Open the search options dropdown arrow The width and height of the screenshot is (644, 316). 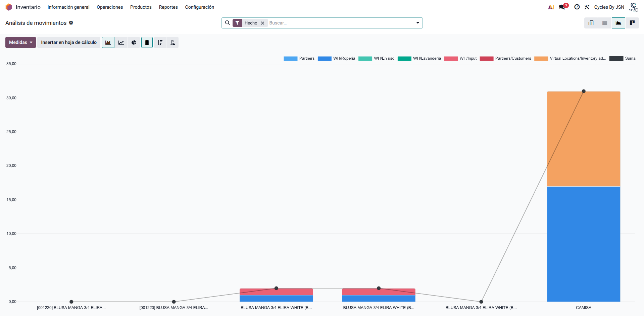pyautogui.click(x=418, y=23)
